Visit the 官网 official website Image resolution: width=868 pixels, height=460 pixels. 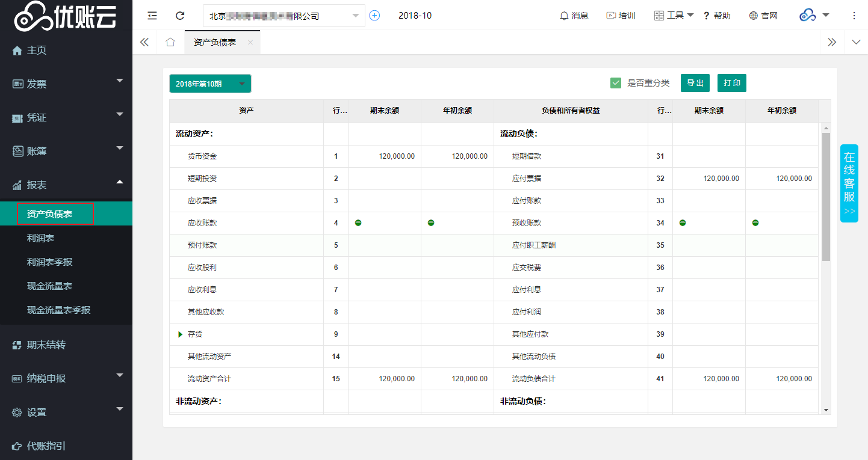click(x=763, y=16)
